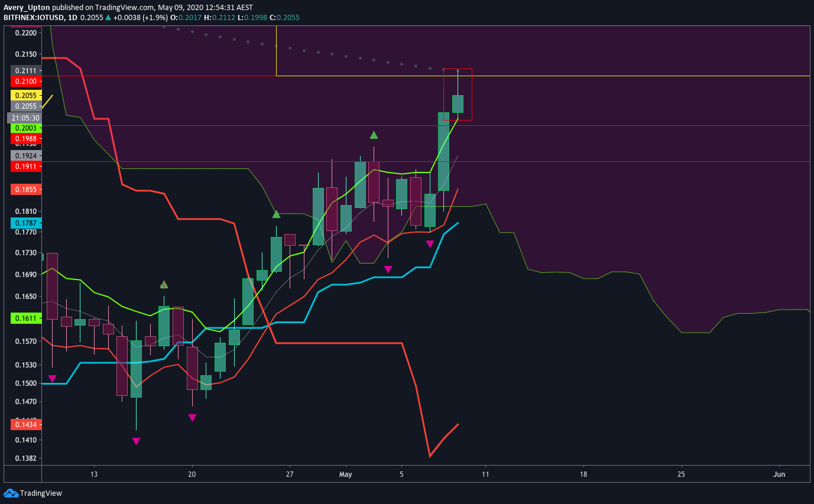Open the TradingView wordmark link
The height and width of the screenshot is (504, 814).
(41, 493)
